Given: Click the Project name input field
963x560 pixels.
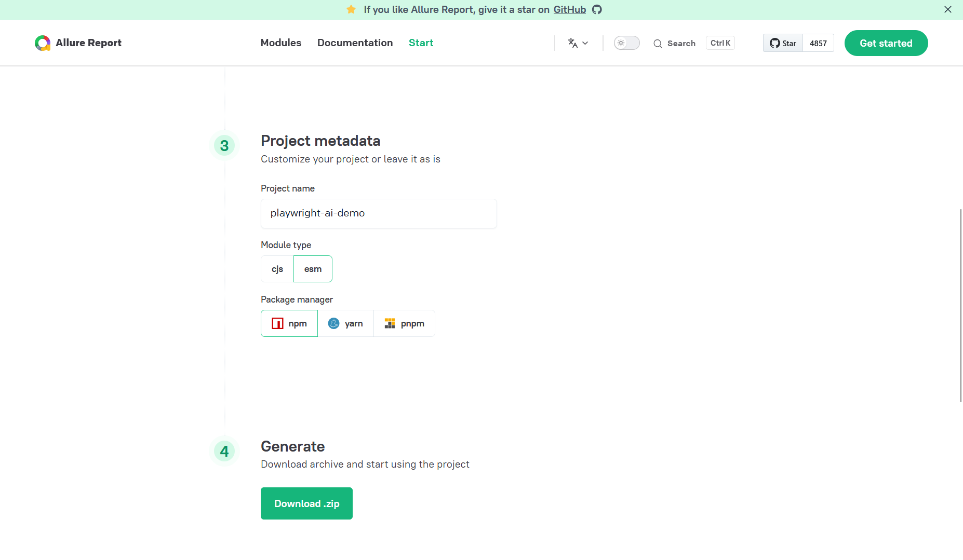Looking at the screenshot, I should point(379,213).
